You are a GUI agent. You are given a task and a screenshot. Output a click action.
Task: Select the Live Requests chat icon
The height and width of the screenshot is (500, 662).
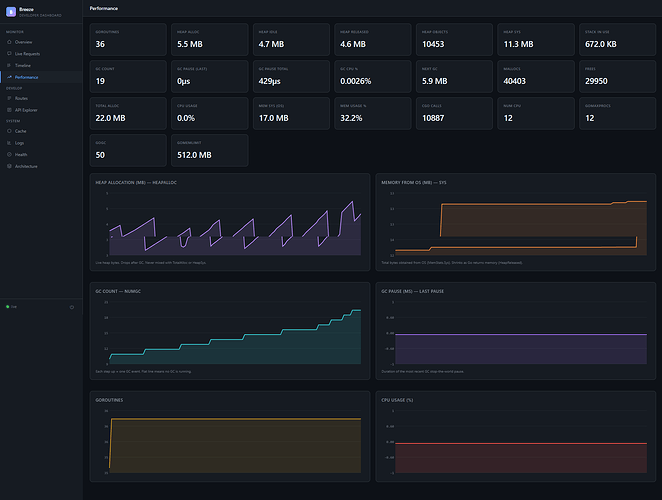9,54
